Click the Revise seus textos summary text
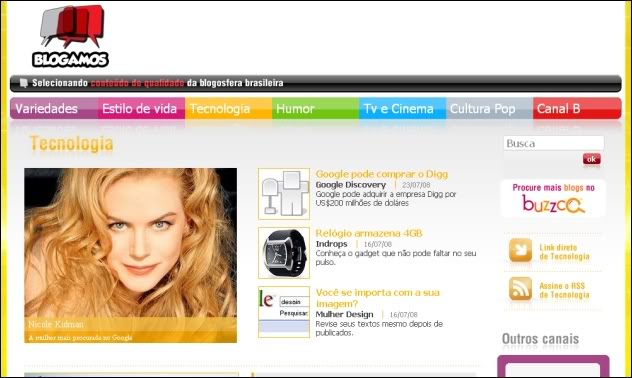Image resolution: width=632 pixels, height=378 pixels. tap(379, 328)
